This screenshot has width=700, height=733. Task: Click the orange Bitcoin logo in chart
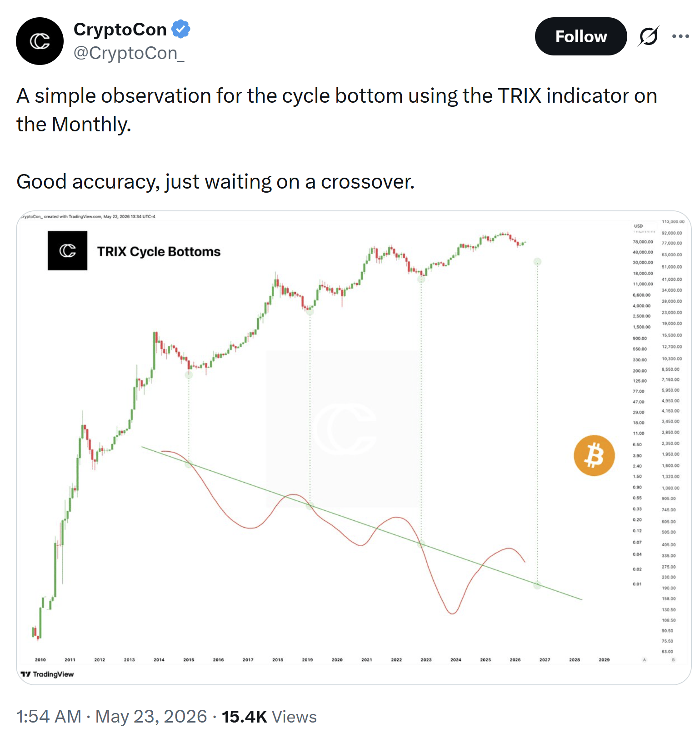(594, 455)
